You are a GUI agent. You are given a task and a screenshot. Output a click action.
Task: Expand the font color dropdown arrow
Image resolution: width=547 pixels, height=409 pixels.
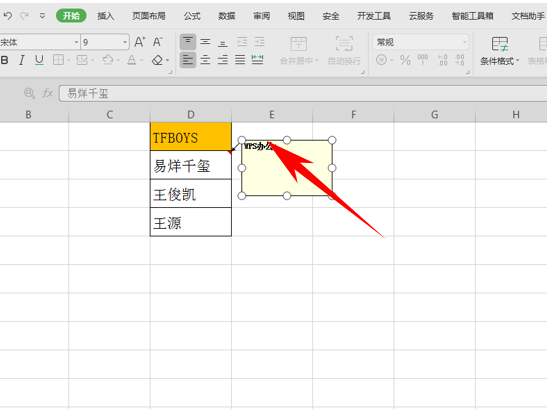point(142,60)
